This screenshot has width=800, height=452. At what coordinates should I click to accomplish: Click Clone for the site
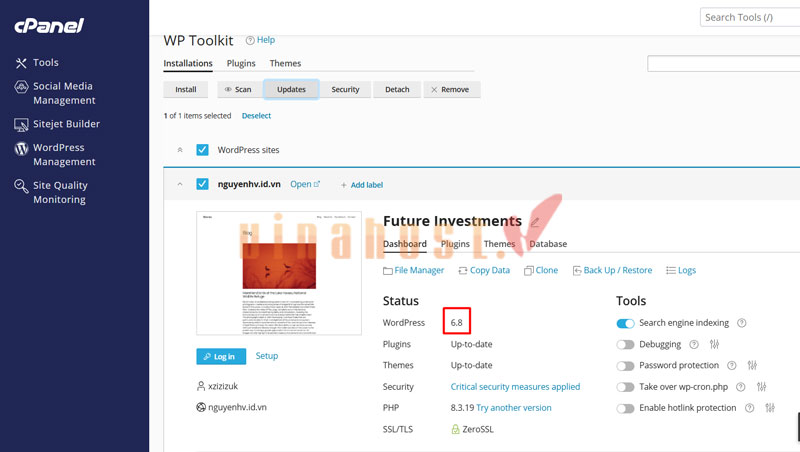click(x=541, y=270)
